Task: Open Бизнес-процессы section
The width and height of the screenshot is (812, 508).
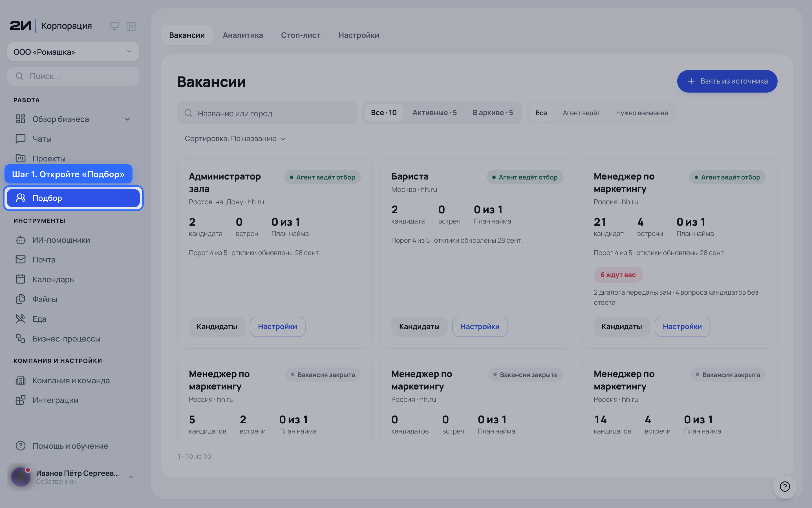Action: [x=73, y=339]
